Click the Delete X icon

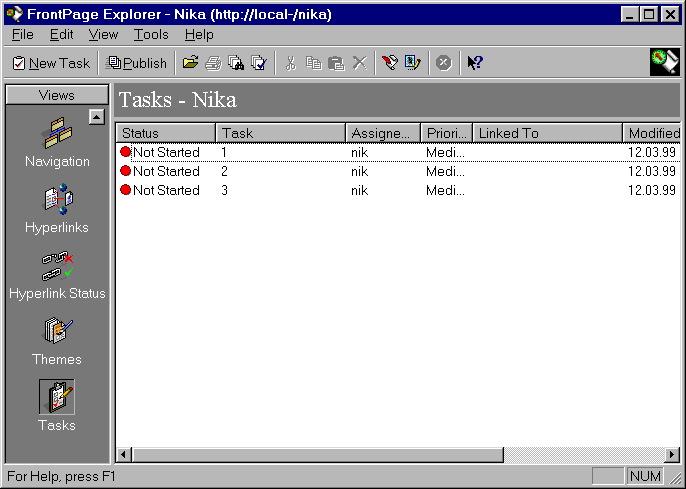pos(360,63)
